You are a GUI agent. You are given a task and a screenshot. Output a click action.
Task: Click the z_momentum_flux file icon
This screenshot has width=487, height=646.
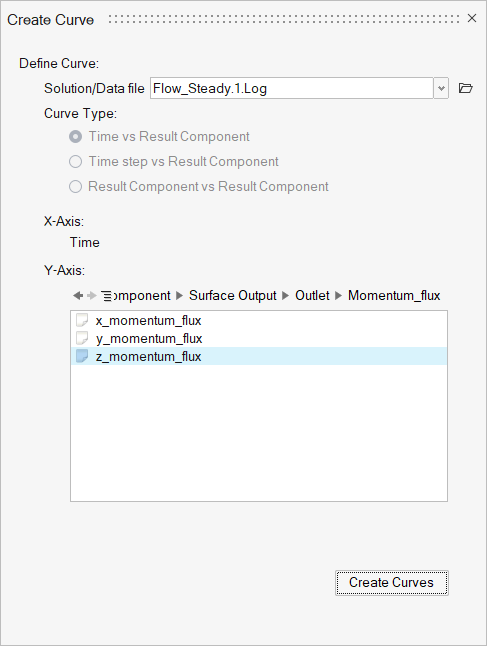[82, 356]
